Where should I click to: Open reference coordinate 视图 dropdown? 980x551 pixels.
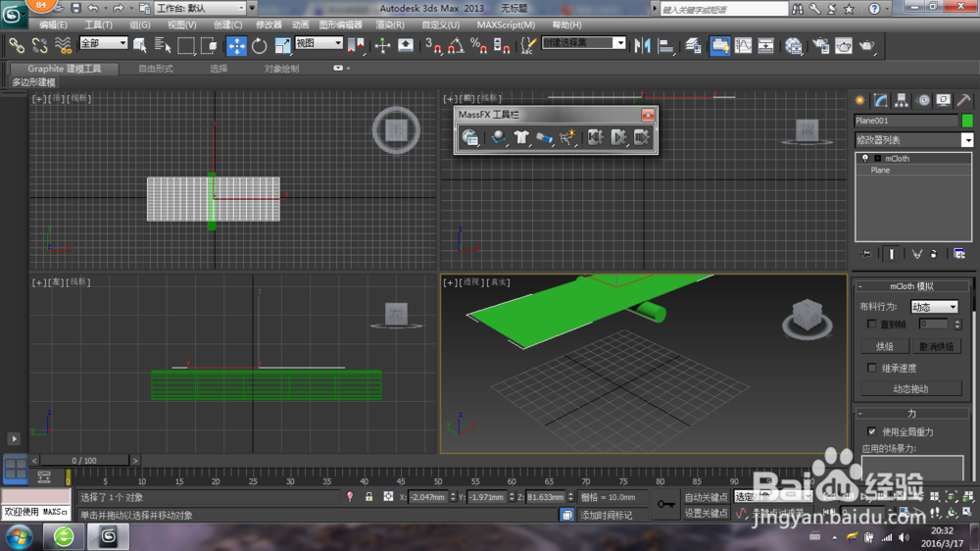[318, 43]
